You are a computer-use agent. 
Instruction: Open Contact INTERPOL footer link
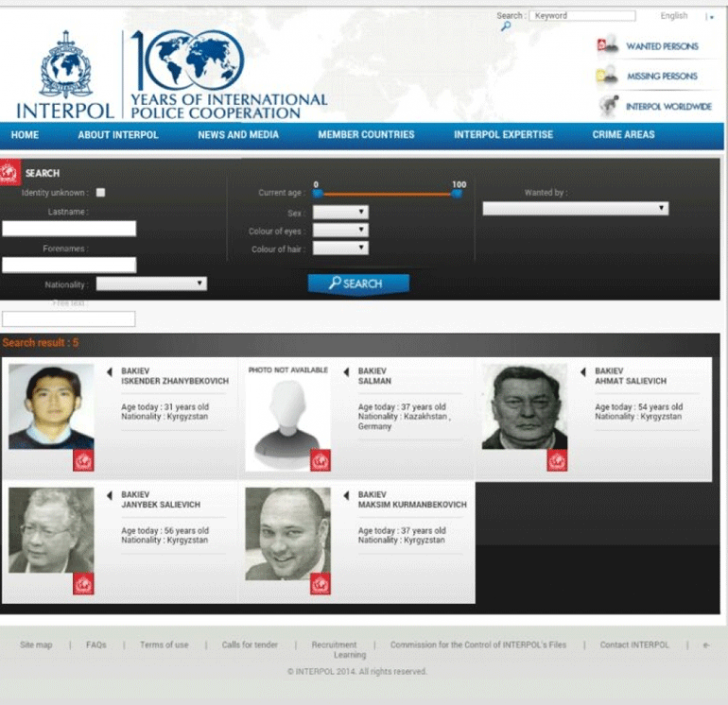pos(634,645)
